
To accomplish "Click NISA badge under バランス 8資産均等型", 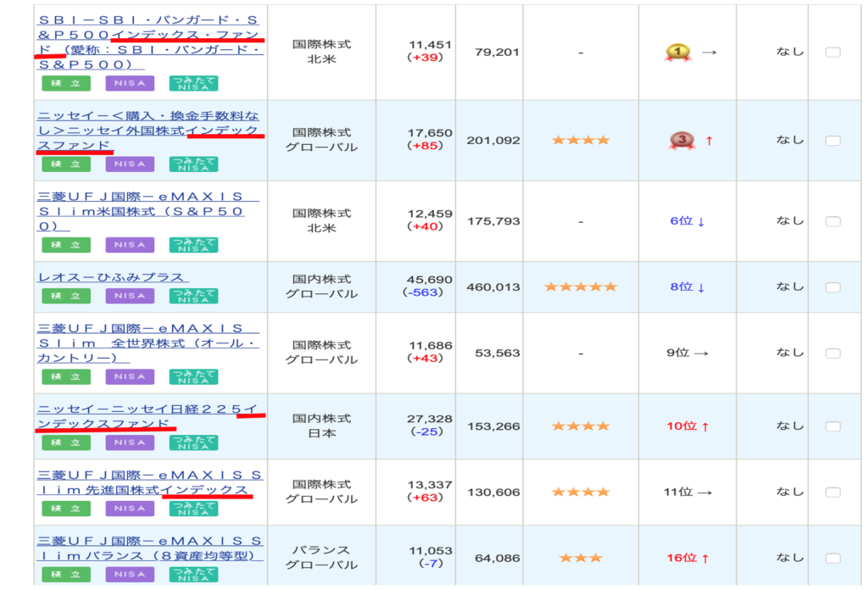I will pyautogui.click(x=130, y=574).
